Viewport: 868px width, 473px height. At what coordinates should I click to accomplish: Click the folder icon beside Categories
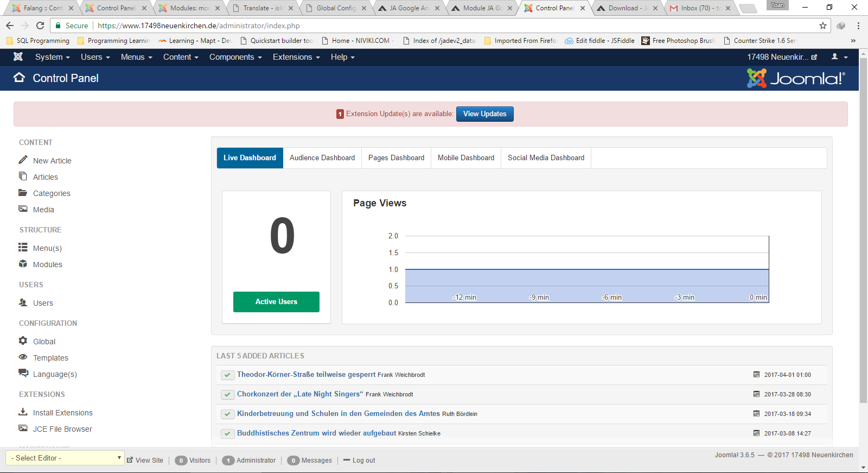23,193
